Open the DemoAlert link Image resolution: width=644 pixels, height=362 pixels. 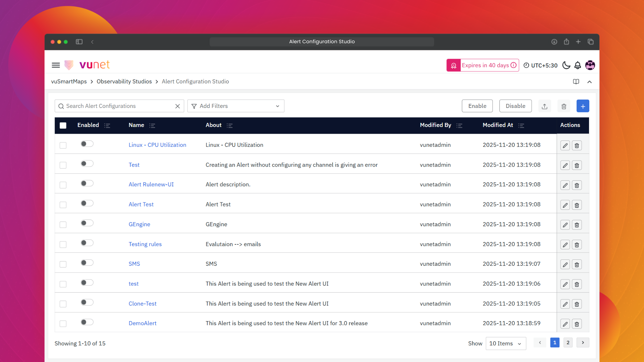143,323
